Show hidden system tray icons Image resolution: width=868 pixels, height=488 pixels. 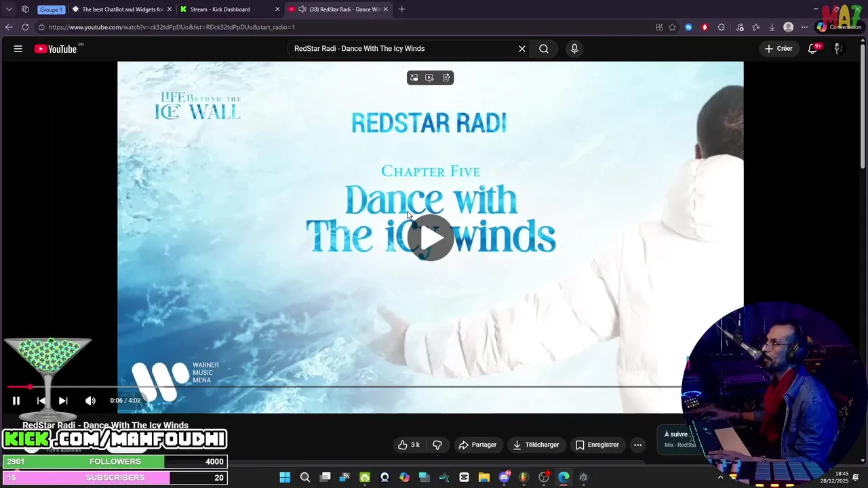click(x=720, y=477)
